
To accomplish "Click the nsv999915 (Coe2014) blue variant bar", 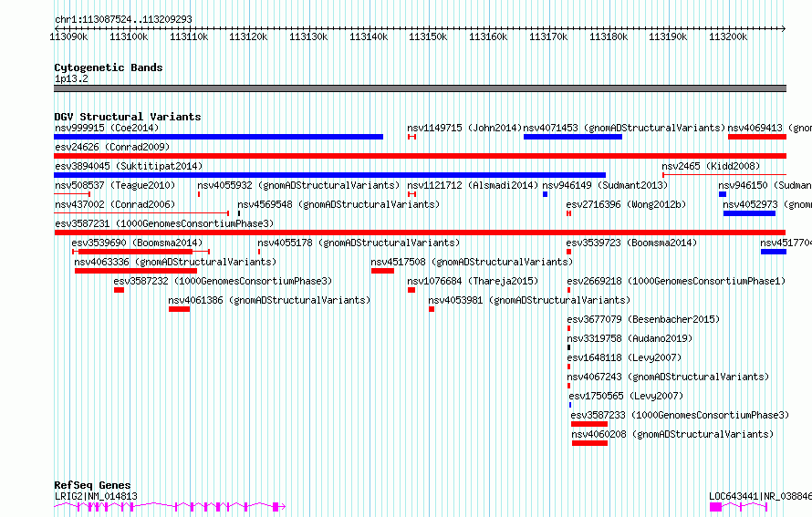I will pyautogui.click(x=219, y=137).
